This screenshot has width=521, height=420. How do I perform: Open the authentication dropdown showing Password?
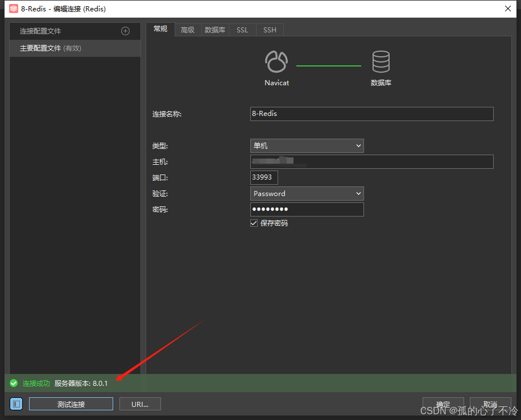click(x=307, y=194)
